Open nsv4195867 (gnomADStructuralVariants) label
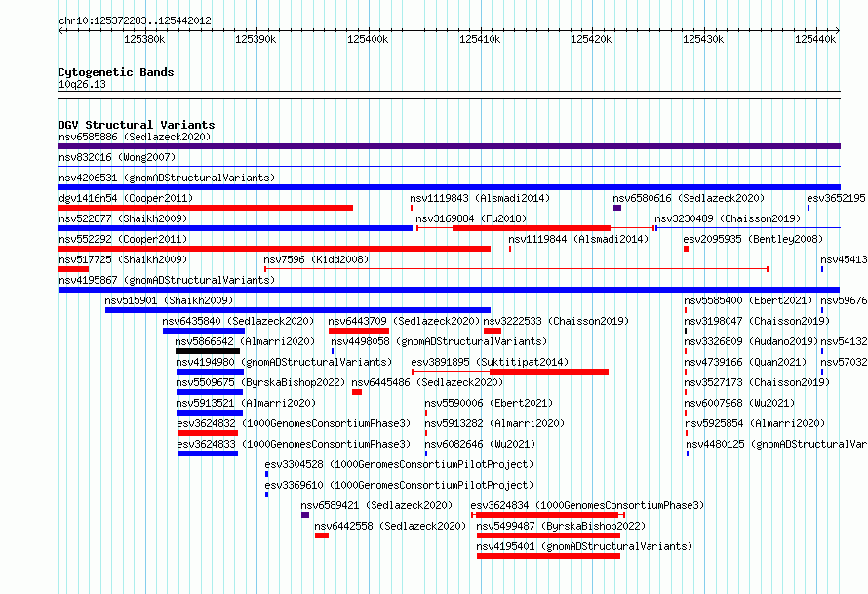Screen dimensions: 868x594 [x=167, y=280]
